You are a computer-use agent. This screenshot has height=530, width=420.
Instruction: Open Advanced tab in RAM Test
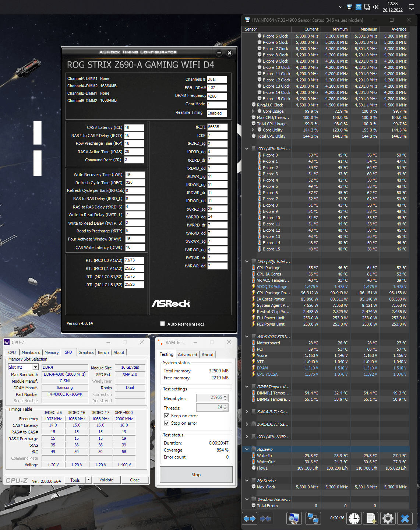point(188,355)
